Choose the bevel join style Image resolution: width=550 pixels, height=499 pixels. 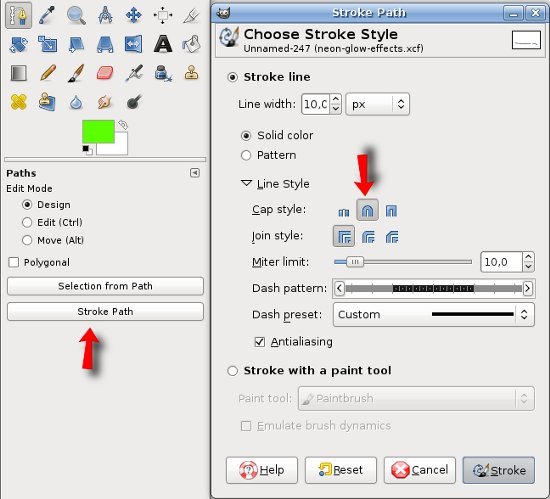(392, 237)
